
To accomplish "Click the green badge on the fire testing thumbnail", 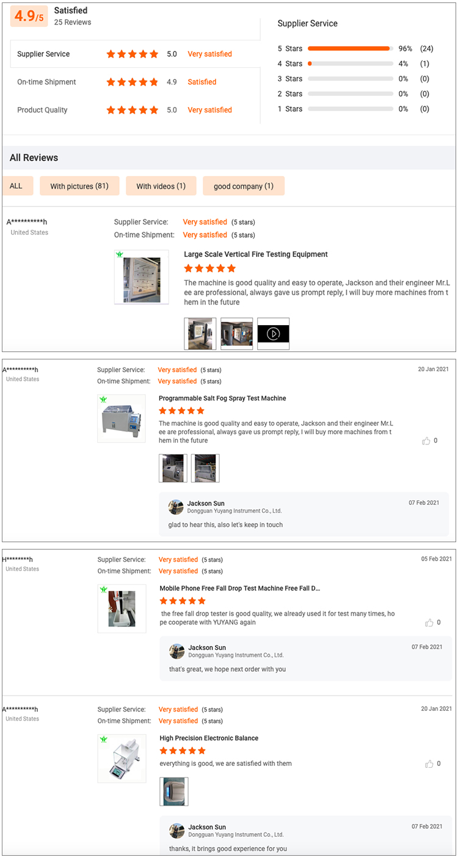I will click(121, 254).
